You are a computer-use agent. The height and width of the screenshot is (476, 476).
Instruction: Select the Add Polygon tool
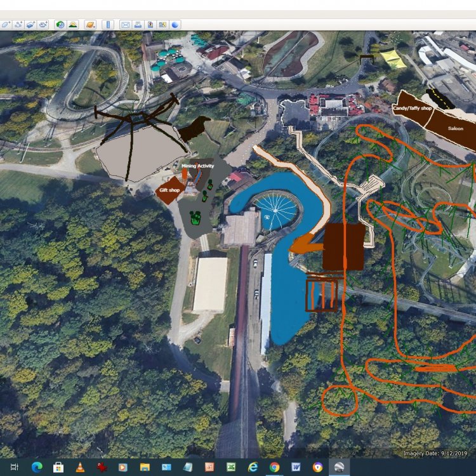[x=6, y=25]
